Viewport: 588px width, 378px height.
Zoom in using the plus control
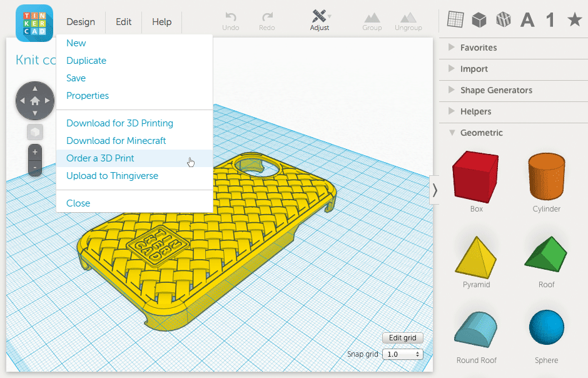pyautogui.click(x=34, y=151)
